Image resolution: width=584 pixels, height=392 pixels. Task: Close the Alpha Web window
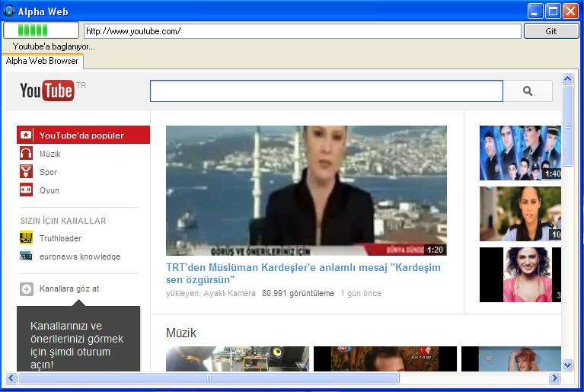(570, 11)
